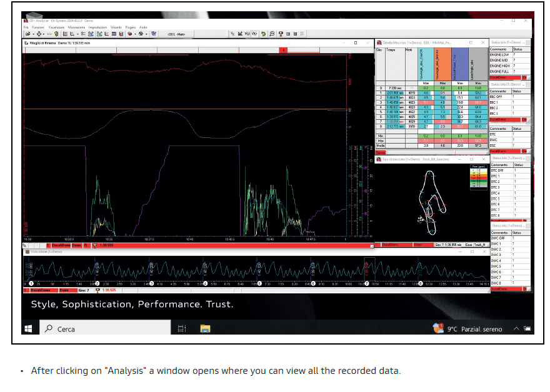
Task: Expand the arrow beside the red plus icon
Action: tap(44, 34)
